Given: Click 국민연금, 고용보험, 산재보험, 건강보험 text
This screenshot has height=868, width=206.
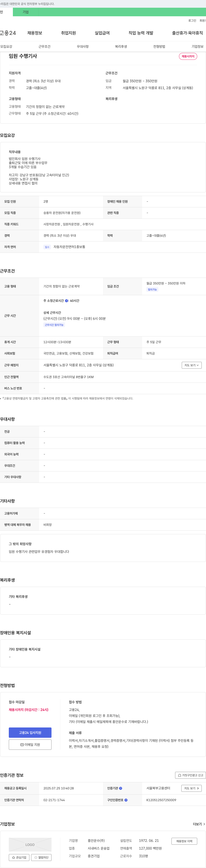Looking at the screenshot, I should click(68, 353).
